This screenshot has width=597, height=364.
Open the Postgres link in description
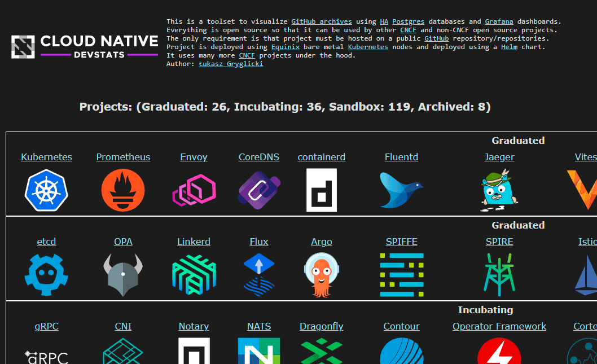[x=408, y=21]
